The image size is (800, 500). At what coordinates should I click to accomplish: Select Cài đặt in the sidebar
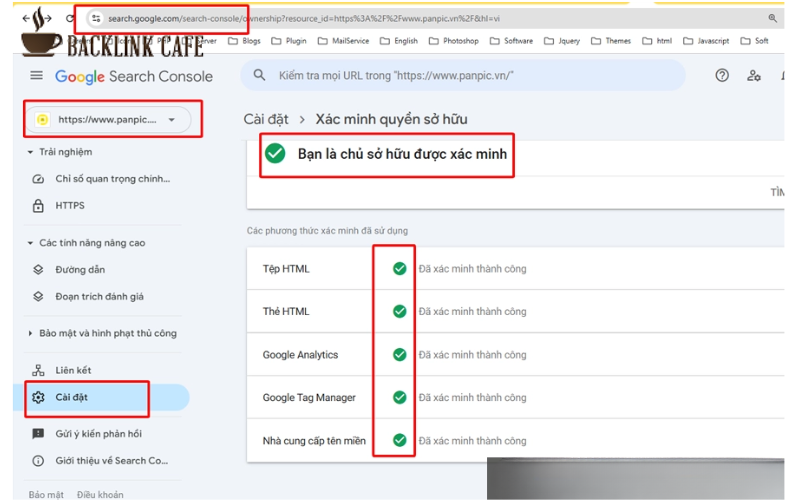(101, 397)
